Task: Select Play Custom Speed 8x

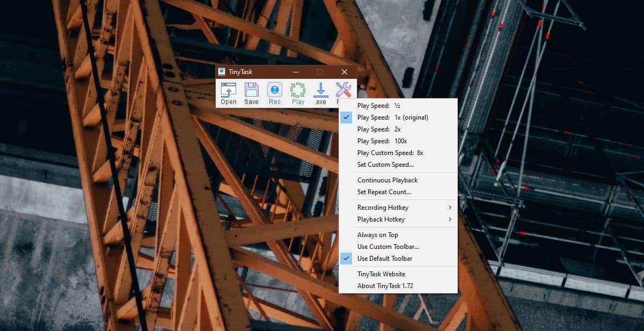Action: click(390, 152)
